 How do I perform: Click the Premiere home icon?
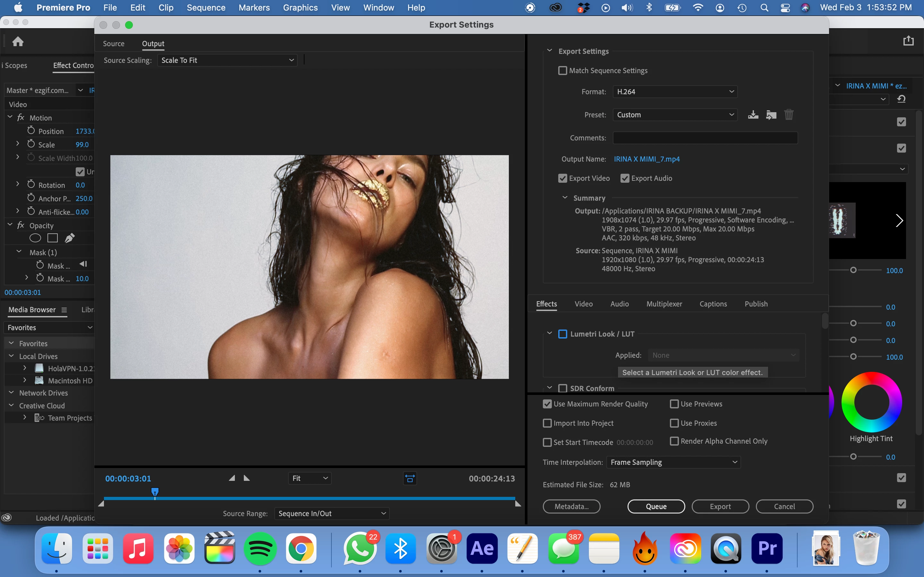click(x=18, y=42)
